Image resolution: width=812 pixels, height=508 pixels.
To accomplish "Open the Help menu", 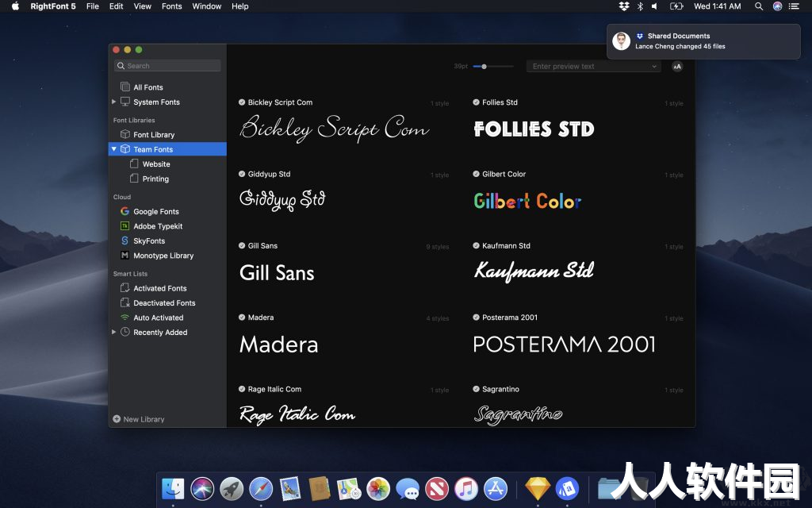I will pos(239,6).
